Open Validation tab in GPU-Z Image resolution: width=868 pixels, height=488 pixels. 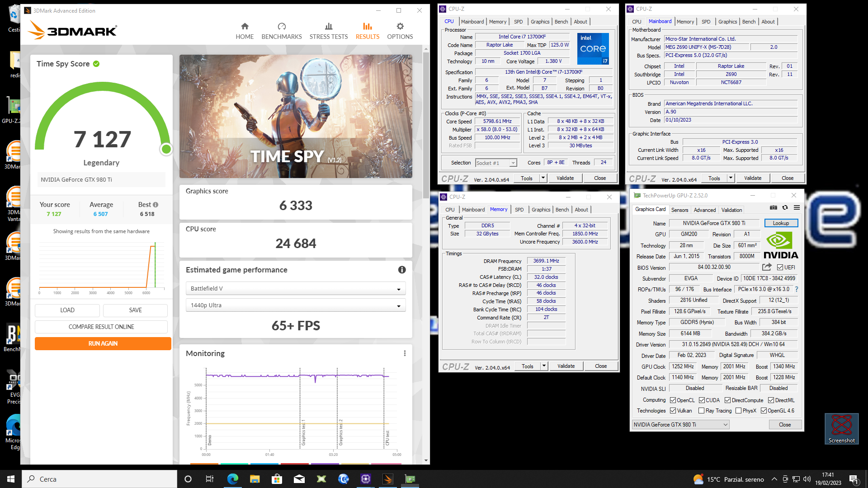[731, 210]
